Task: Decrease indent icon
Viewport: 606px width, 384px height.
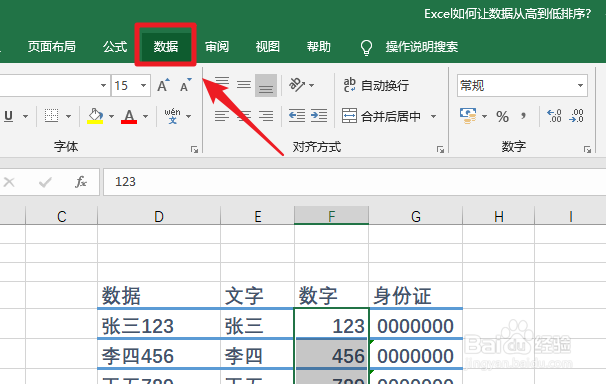Action: point(297,116)
